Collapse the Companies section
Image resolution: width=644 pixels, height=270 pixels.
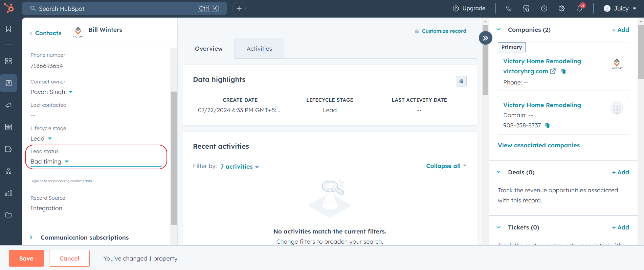(498, 29)
